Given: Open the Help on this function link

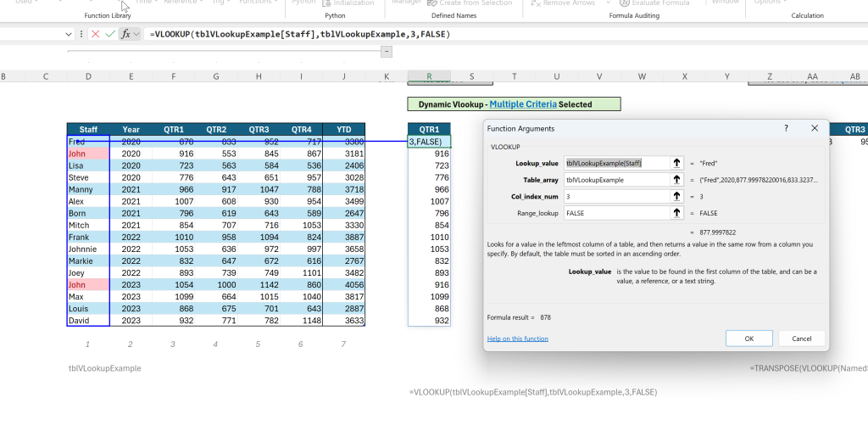Looking at the screenshot, I should tap(518, 339).
